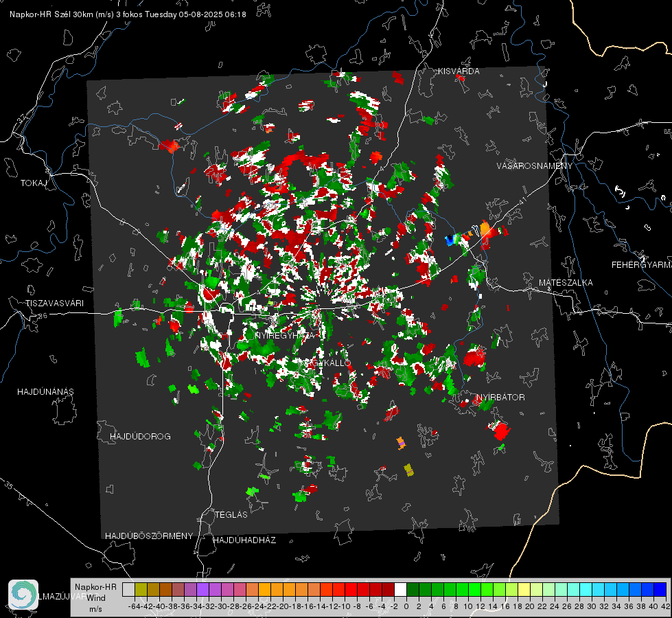This screenshot has width=672, height=618.
Task: Click the Napkor-HR text in the legend
Action: 95,586
